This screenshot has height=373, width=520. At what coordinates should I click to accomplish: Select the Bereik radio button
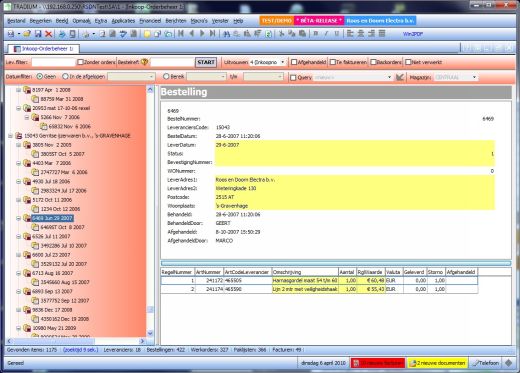pos(166,77)
